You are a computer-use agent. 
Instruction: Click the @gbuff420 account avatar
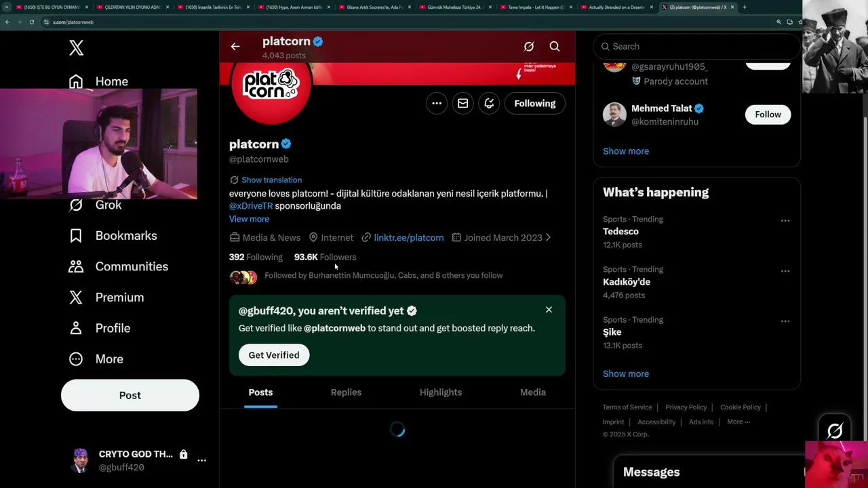pyautogui.click(x=80, y=460)
